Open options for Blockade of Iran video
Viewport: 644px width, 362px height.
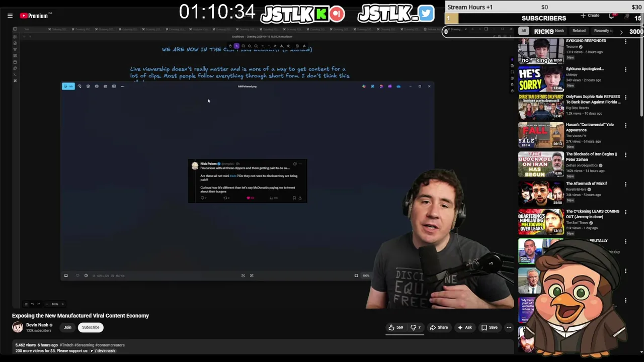626,155
